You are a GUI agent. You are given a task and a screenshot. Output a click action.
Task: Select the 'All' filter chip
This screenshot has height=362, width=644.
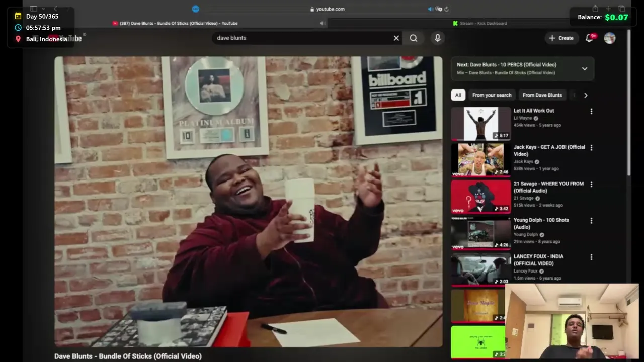click(x=458, y=95)
